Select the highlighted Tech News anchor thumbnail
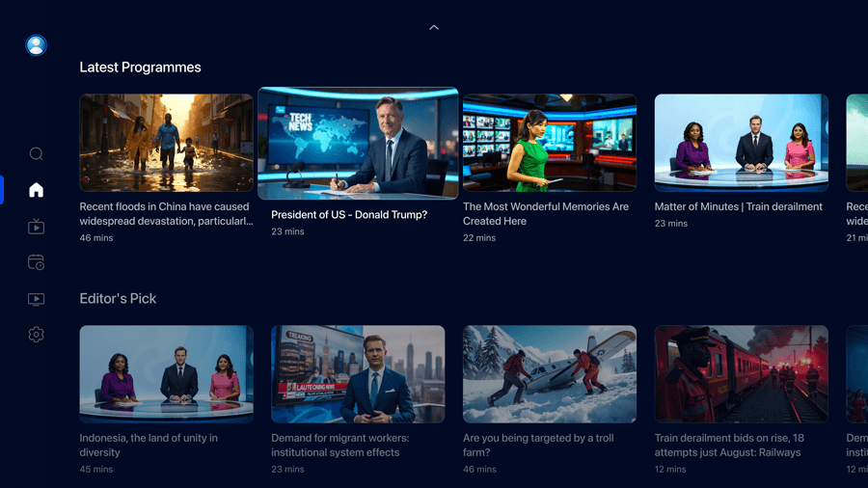The image size is (868, 488). tap(358, 143)
